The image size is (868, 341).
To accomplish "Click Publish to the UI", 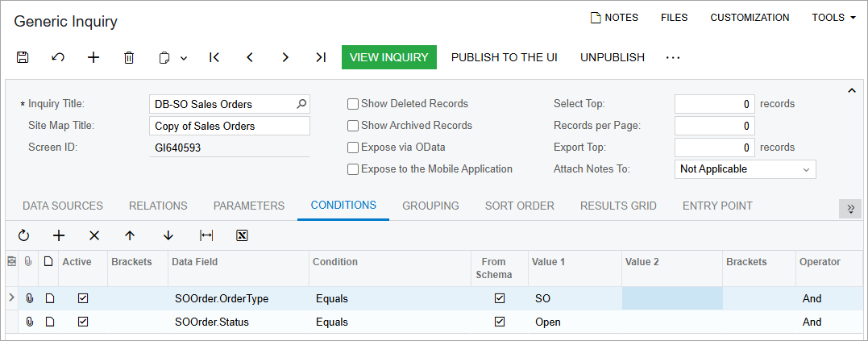I will (x=505, y=57).
